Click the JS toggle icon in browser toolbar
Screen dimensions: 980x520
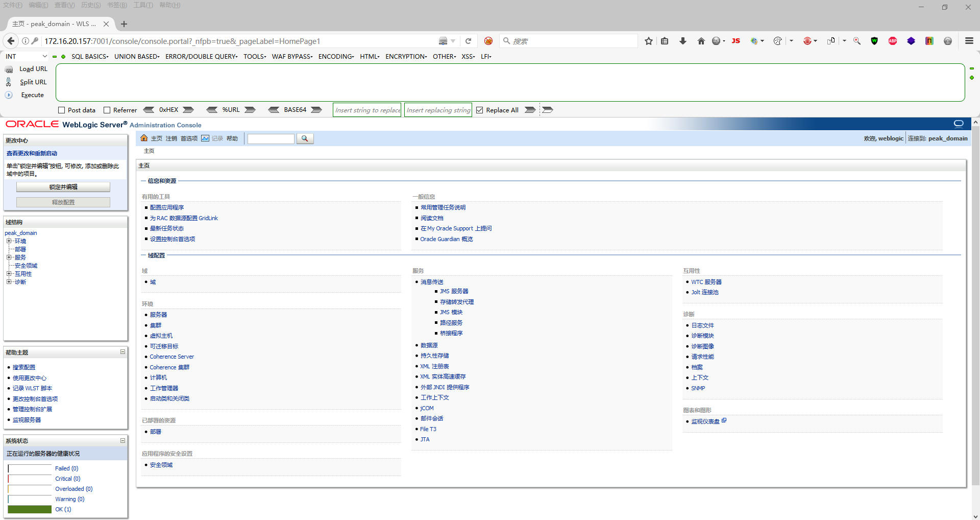[x=736, y=41]
